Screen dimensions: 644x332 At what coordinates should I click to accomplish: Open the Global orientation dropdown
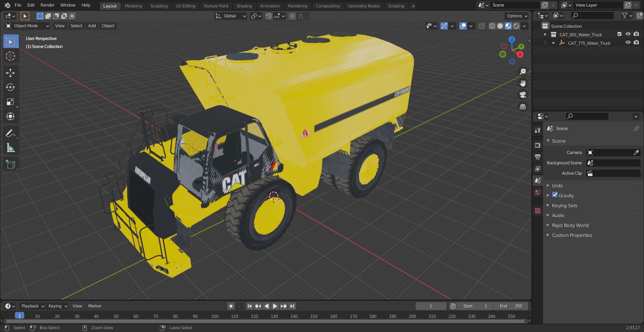point(231,16)
